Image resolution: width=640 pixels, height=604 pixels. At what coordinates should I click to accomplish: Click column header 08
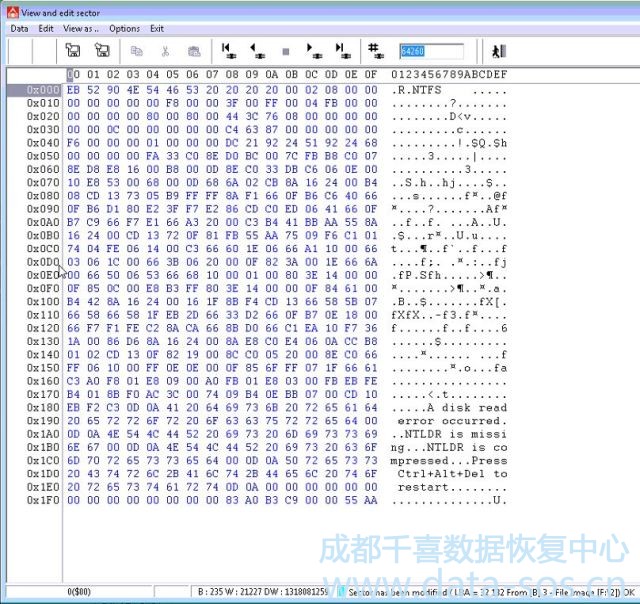pyautogui.click(x=232, y=75)
